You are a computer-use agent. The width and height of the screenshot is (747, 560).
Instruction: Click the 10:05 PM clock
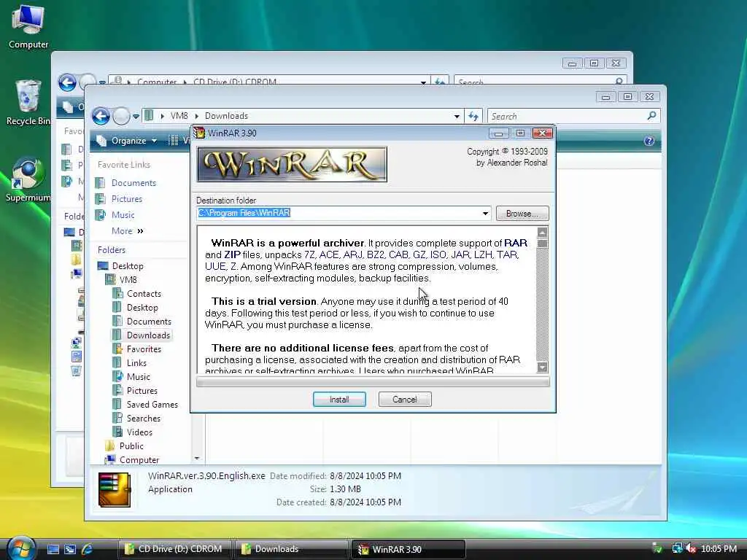pyautogui.click(x=719, y=548)
